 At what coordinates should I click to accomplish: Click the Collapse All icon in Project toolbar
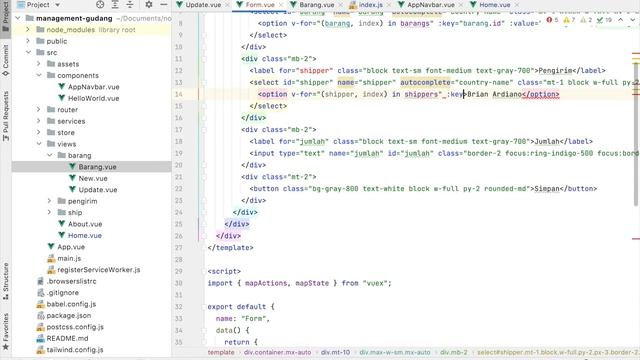pyautogui.click(x=130, y=5)
